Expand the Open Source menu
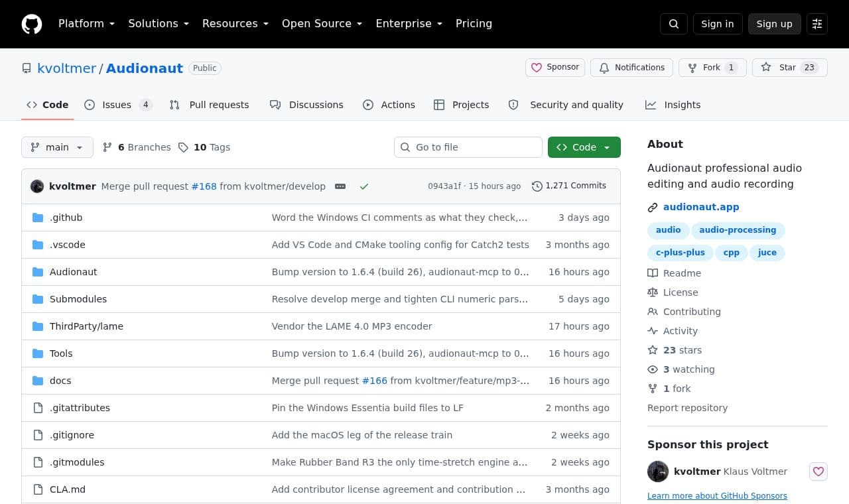This screenshot has height=504, width=849. (x=322, y=24)
